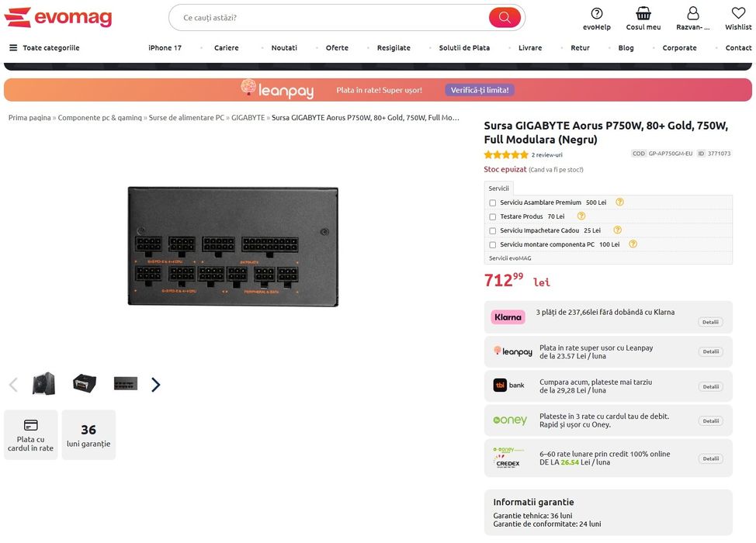Select the connector-panel product thumbnail
This screenshot has height=543, width=756.
pos(126,383)
